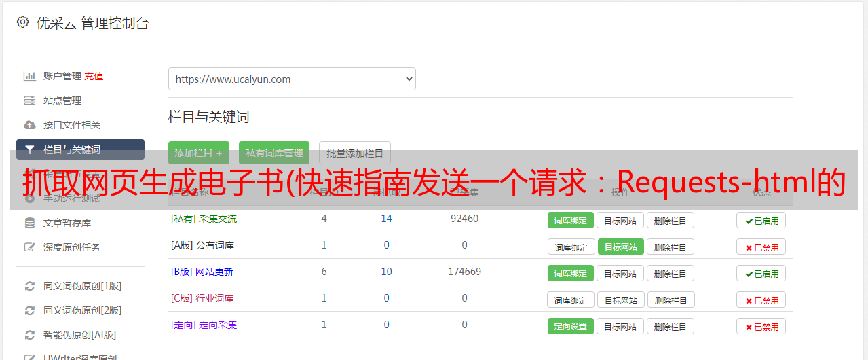The height and width of the screenshot is (360, 868).
Task: Open 同义词伪原创[1版] menu item
Action: (83, 286)
